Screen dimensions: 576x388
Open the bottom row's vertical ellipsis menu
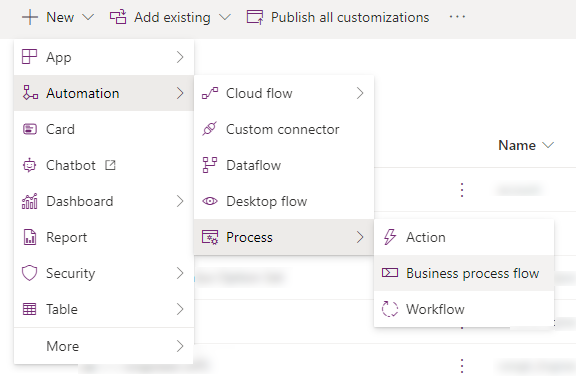462,366
